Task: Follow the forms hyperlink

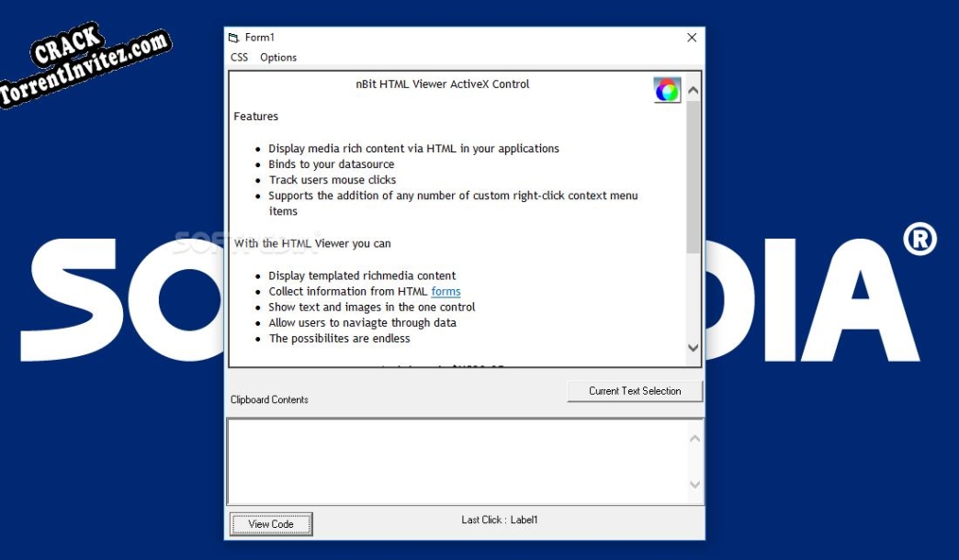Action: [446, 291]
